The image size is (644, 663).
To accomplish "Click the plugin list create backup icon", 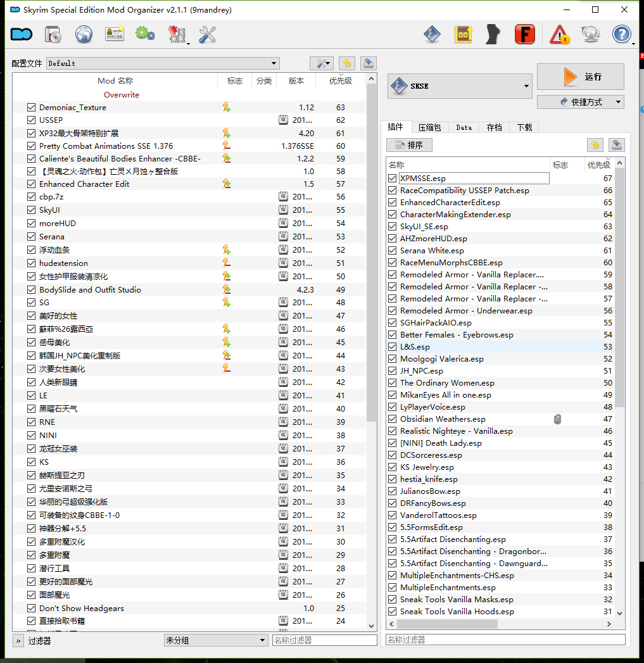I will 617,145.
